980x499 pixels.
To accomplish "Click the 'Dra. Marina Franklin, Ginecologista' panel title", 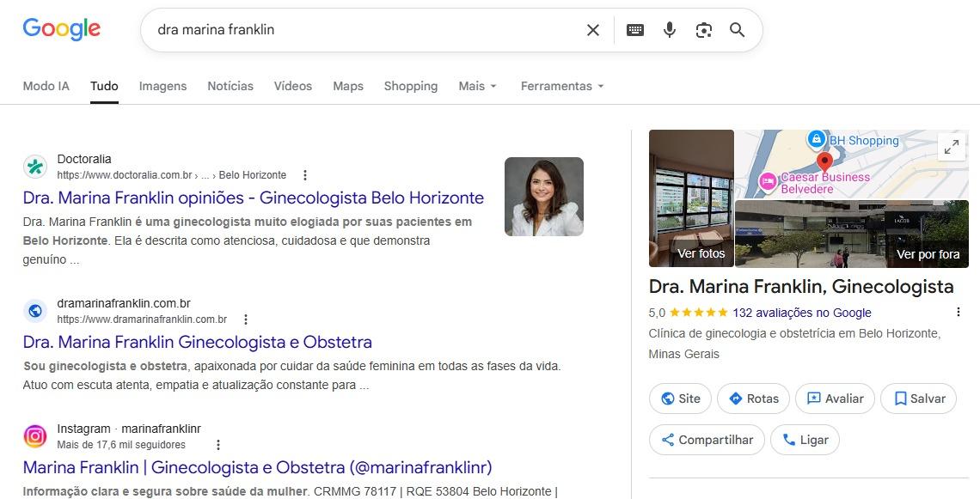I will click(801, 287).
